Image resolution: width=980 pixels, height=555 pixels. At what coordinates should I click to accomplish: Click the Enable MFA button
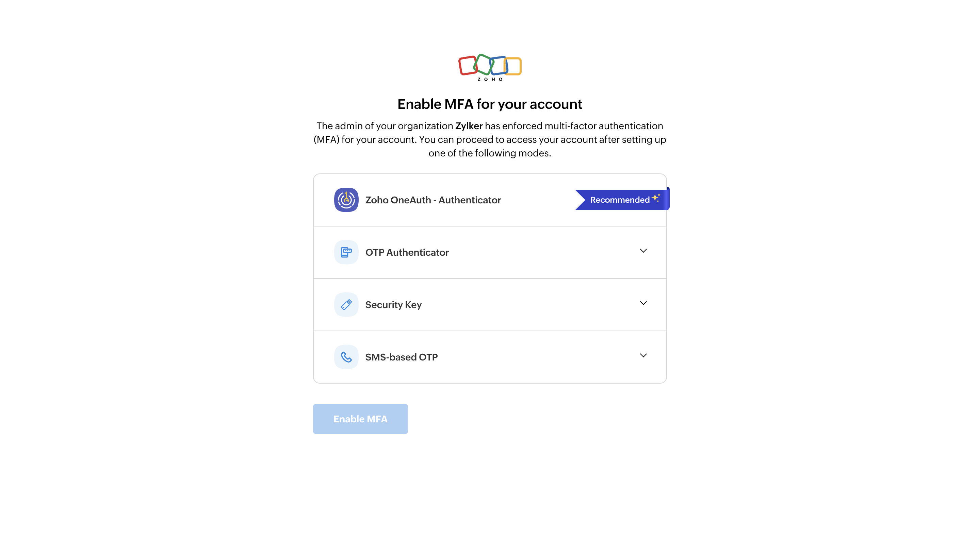pos(360,419)
